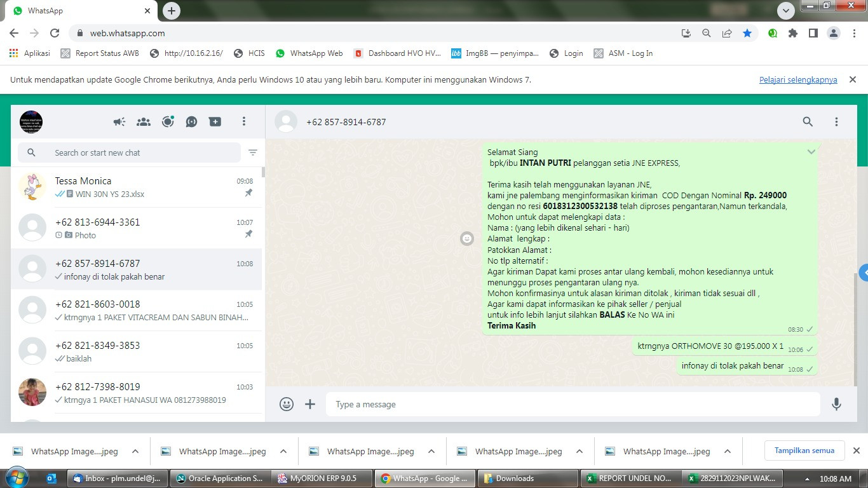Switch to Oracle Application taskbar window
This screenshot has height=488, width=868.
point(220,478)
